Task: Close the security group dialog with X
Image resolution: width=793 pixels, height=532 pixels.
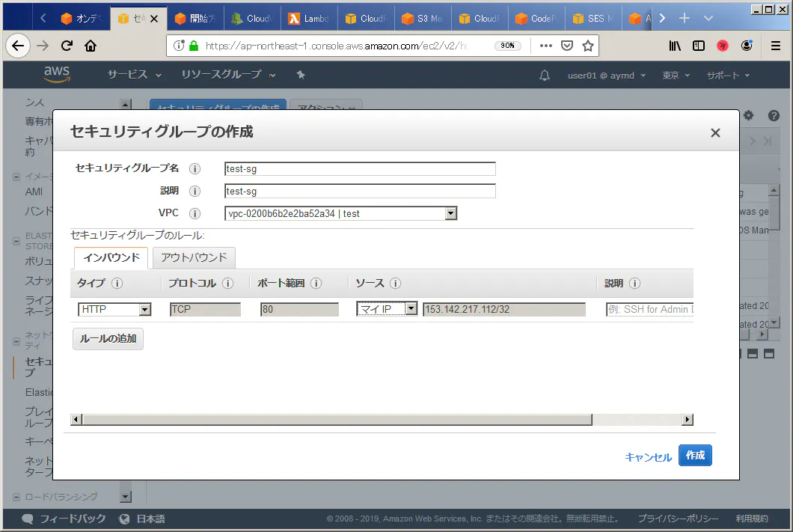Action: pos(715,133)
